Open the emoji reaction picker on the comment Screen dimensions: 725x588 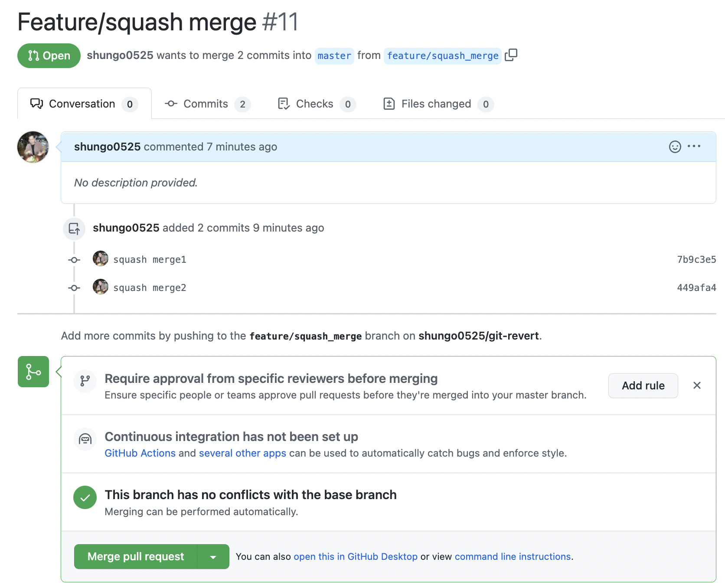[675, 147]
